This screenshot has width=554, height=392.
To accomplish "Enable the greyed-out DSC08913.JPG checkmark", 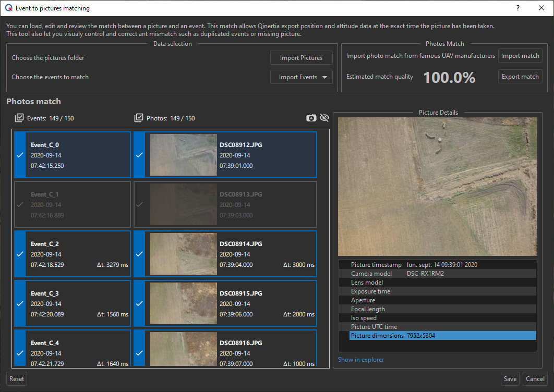I will [139, 204].
